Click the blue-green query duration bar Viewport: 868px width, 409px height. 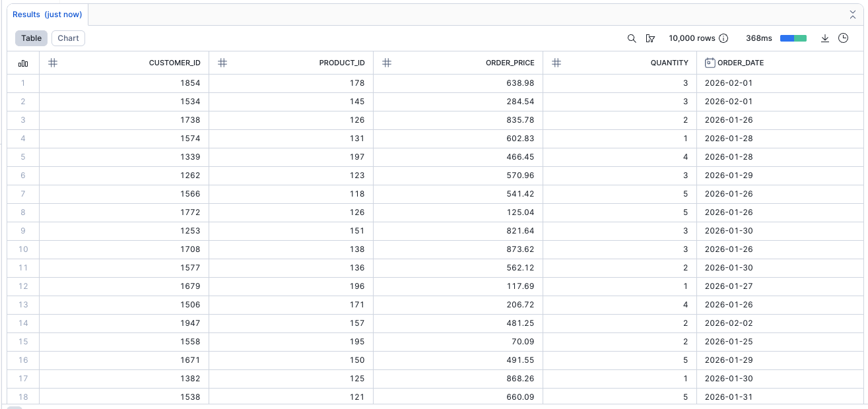[793, 38]
